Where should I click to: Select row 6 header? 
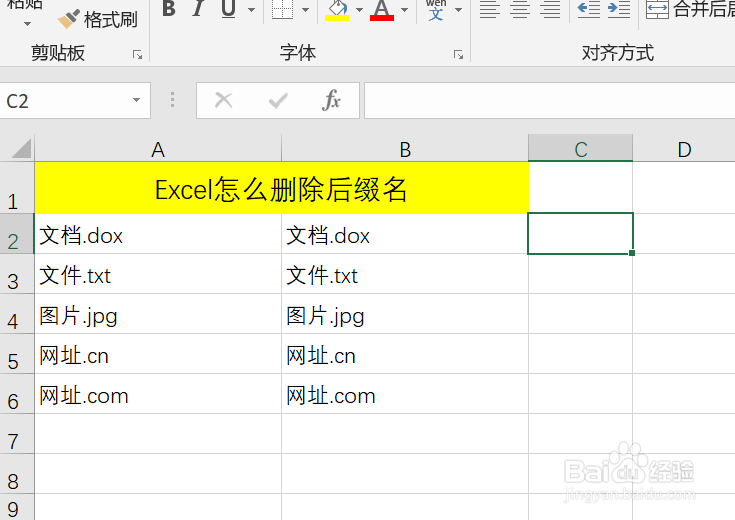(17, 394)
